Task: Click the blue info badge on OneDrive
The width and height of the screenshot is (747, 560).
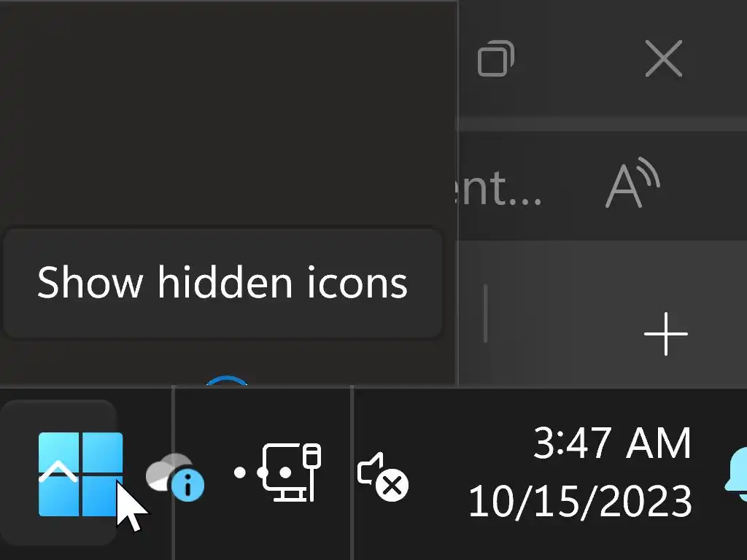Action: [188, 486]
